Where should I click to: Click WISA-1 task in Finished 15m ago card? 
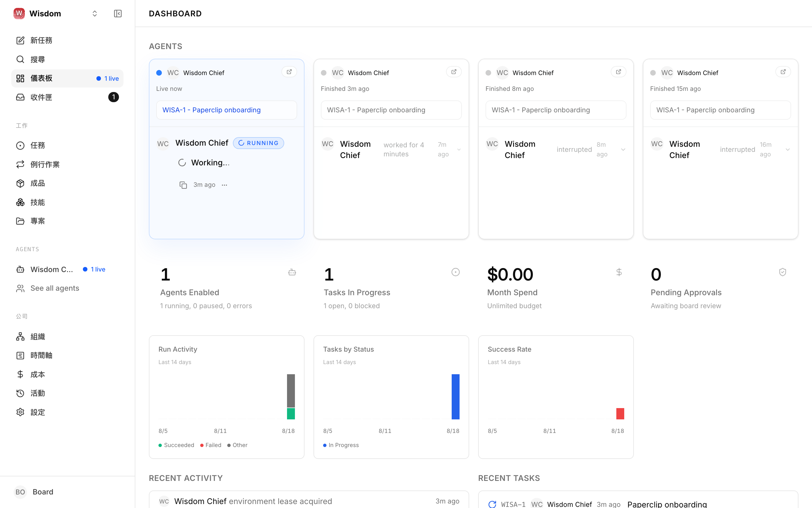(x=720, y=110)
